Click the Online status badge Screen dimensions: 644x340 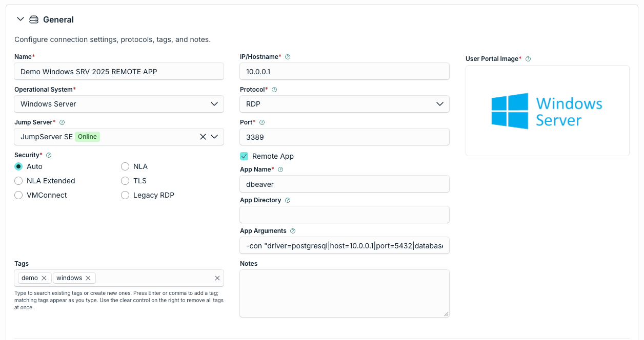[87, 137]
